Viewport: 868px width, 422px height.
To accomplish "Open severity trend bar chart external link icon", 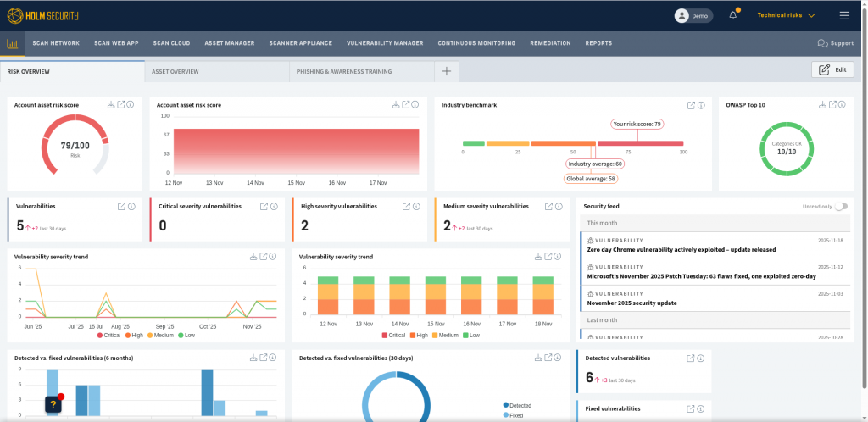I will point(548,256).
